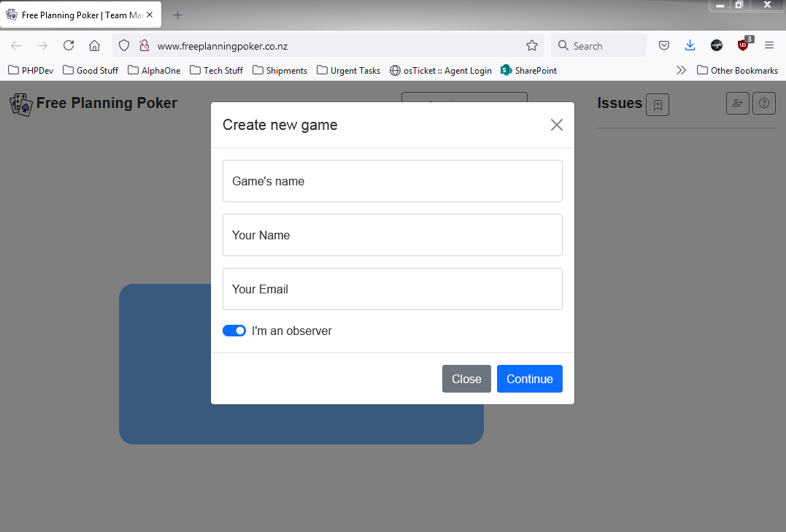The width and height of the screenshot is (786, 532).
Task: Open the Other Bookmarks folder
Action: click(737, 71)
